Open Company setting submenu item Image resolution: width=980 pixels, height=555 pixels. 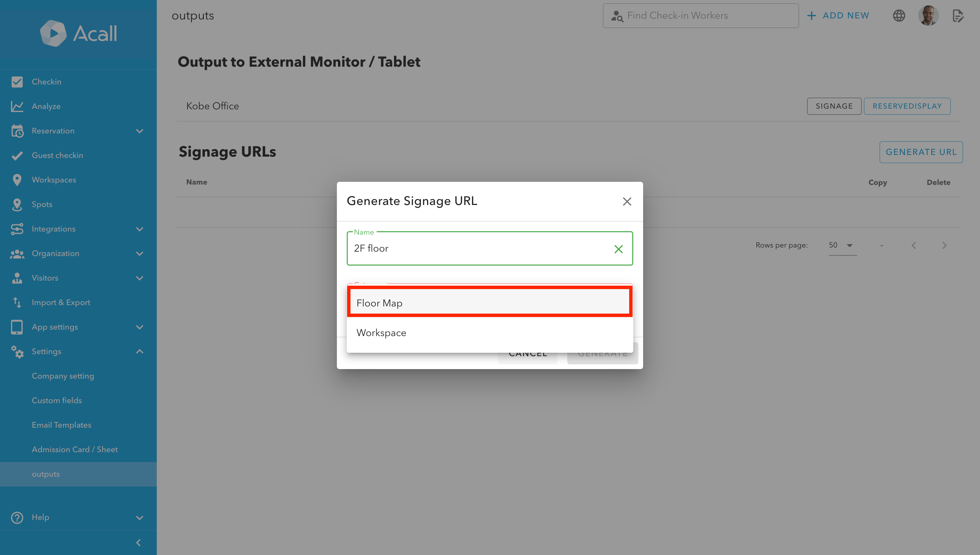point(63,376)
